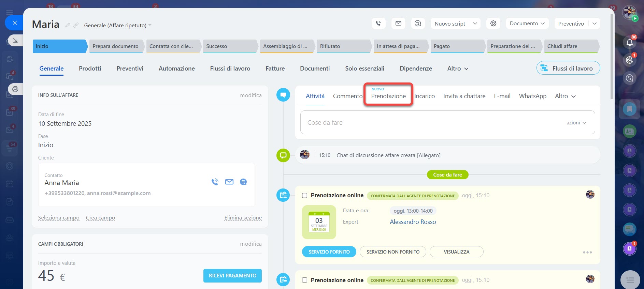Select the Pagato pipeline stage
This screenshot has width=644, height=289.
point(456,46)
